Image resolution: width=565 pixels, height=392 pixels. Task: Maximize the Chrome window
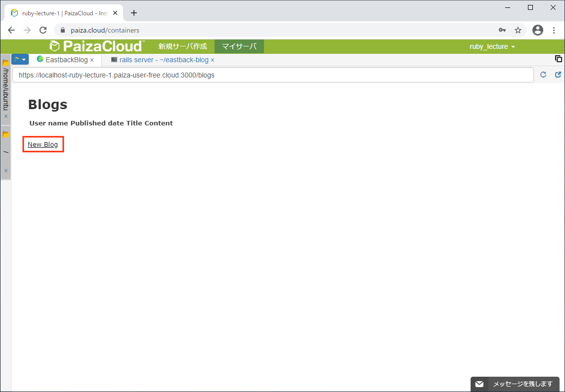[x=530, y=7]
